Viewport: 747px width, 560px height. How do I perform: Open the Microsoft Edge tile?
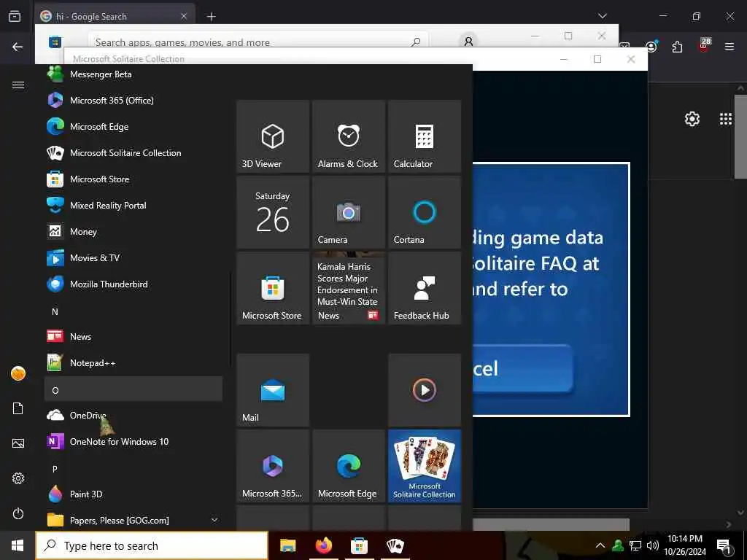(349, 466)
